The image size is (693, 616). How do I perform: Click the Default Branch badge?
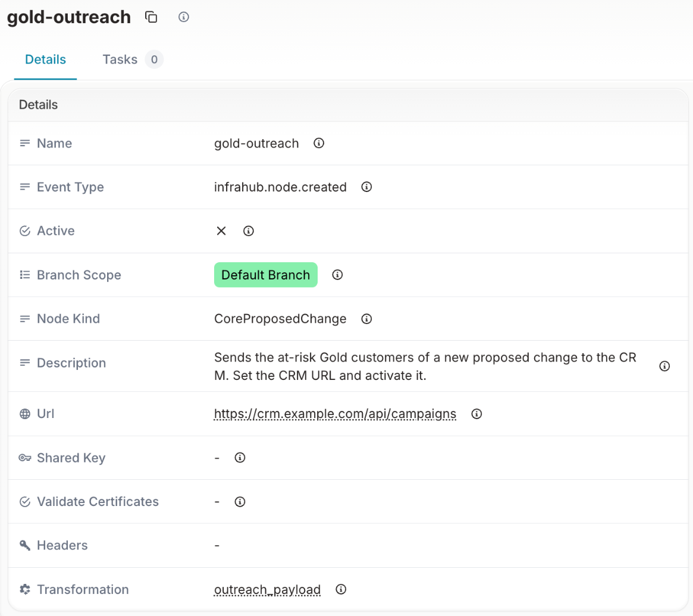click(266, 275)
